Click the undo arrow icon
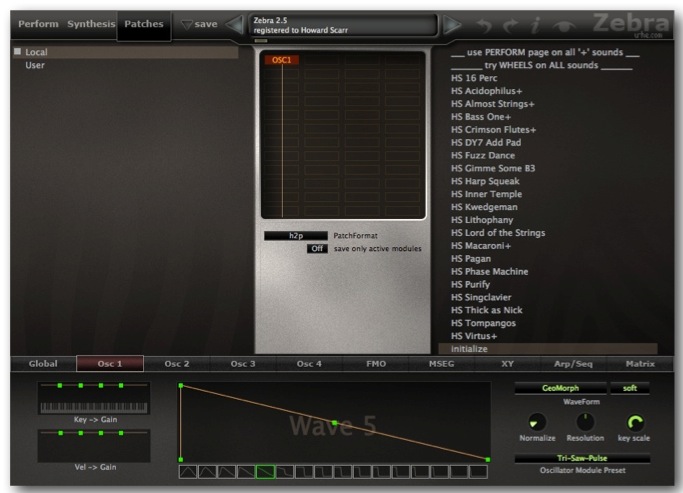Image resolution: width=683 pixels, height=493 pixels. coord(484,26)
